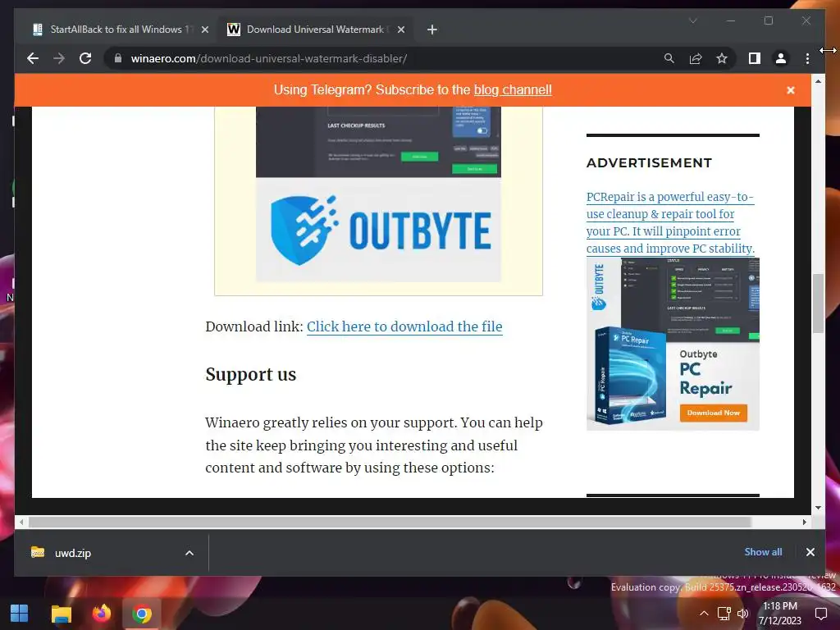
Task: Click the ADVERTISEMENT heading
Action: 649,163
